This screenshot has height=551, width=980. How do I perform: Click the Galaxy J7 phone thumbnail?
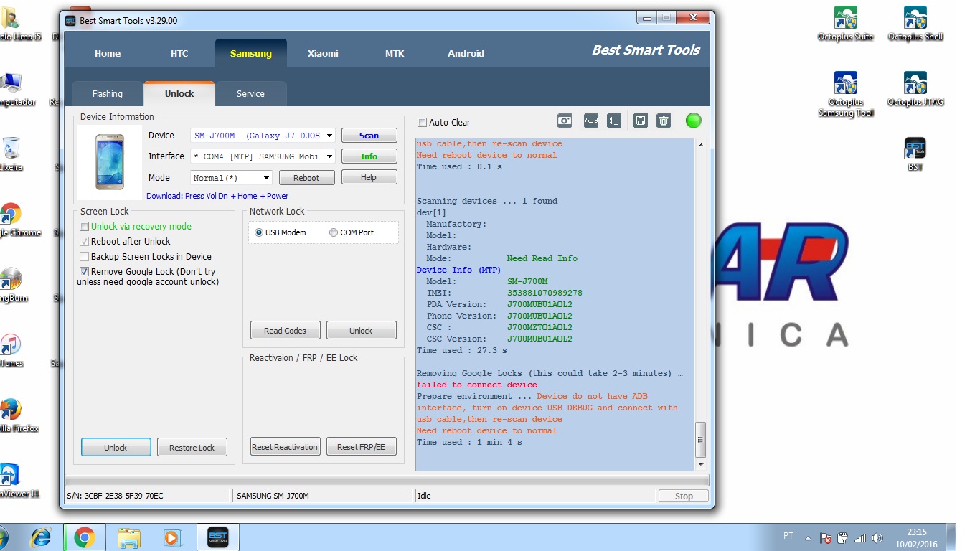tap(109, 162)
